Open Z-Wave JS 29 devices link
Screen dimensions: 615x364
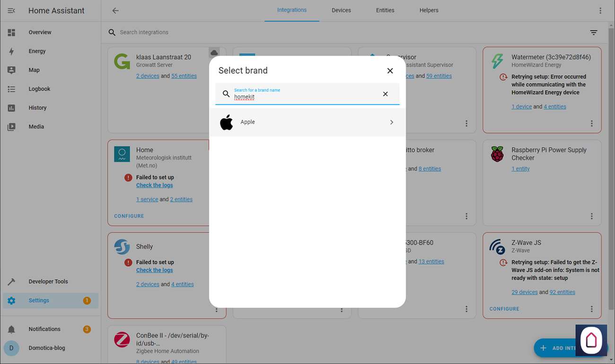coord(525,292)
